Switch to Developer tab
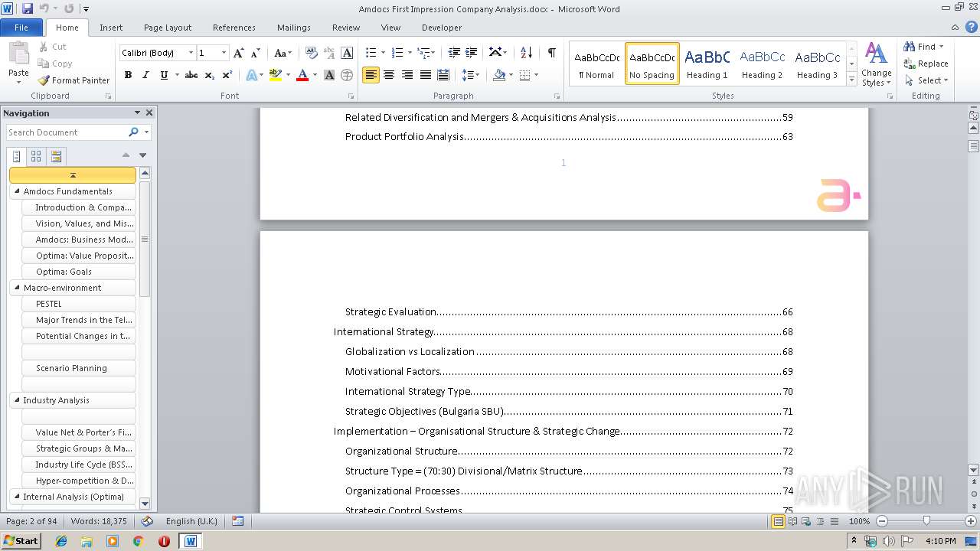Screen dimensions: 980x551 (x=442, y=28)
